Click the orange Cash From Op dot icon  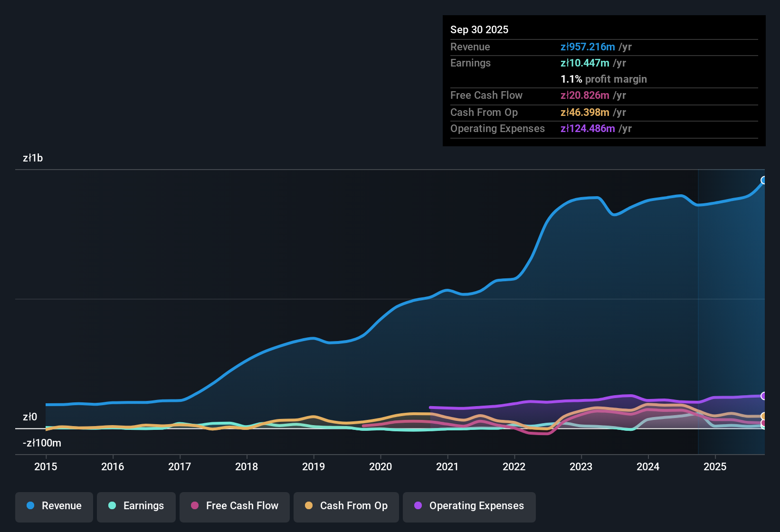tap(309, 506)
